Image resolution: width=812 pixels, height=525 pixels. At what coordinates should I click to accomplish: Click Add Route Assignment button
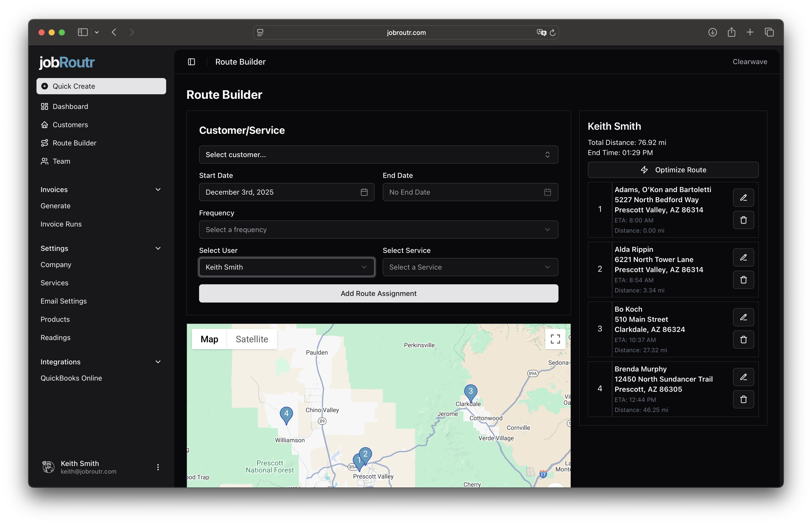[378, 293]
